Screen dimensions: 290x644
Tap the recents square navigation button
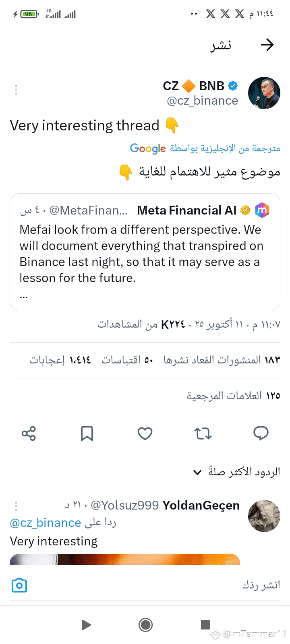point(205,625)
